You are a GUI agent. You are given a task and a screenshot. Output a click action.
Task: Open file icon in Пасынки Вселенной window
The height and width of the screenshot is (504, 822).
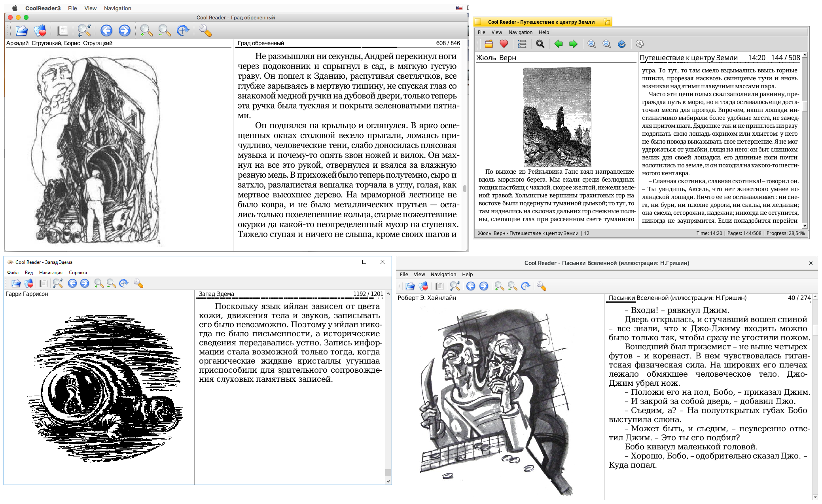(x=410, y=286)
